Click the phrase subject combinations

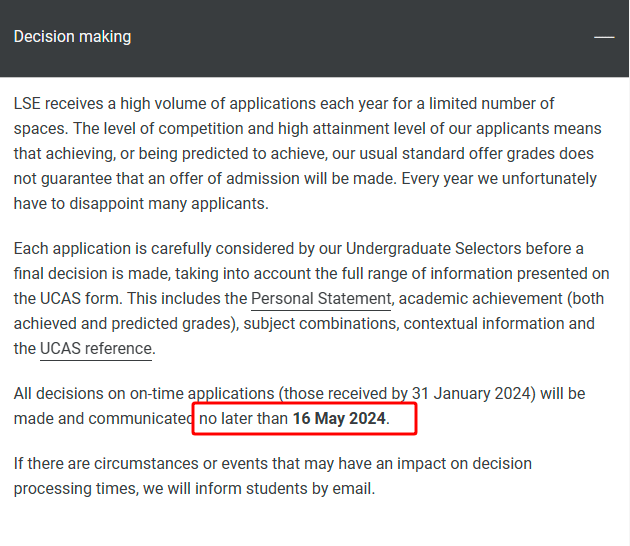point(319,323)
